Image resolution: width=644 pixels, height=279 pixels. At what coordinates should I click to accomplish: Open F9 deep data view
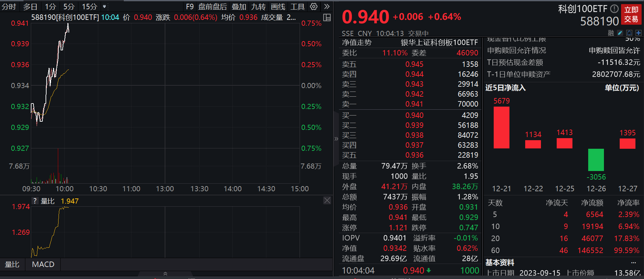point(190,7)
